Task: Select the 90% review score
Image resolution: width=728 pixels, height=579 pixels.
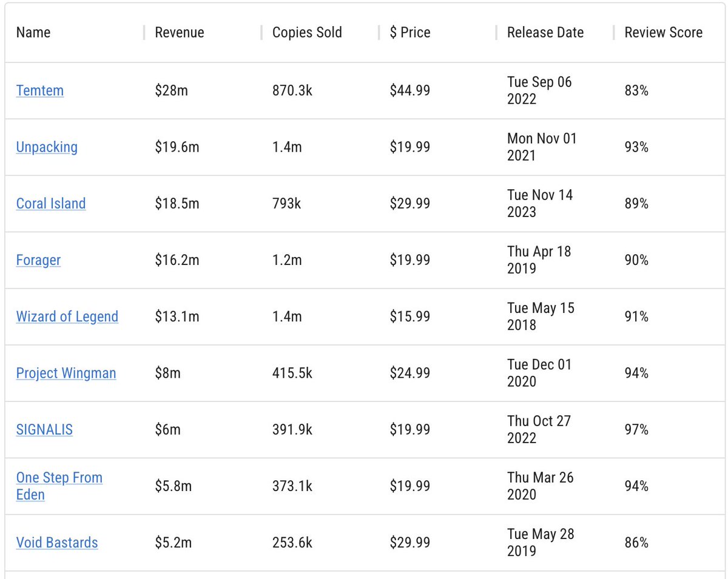Action: pos(636,260)
